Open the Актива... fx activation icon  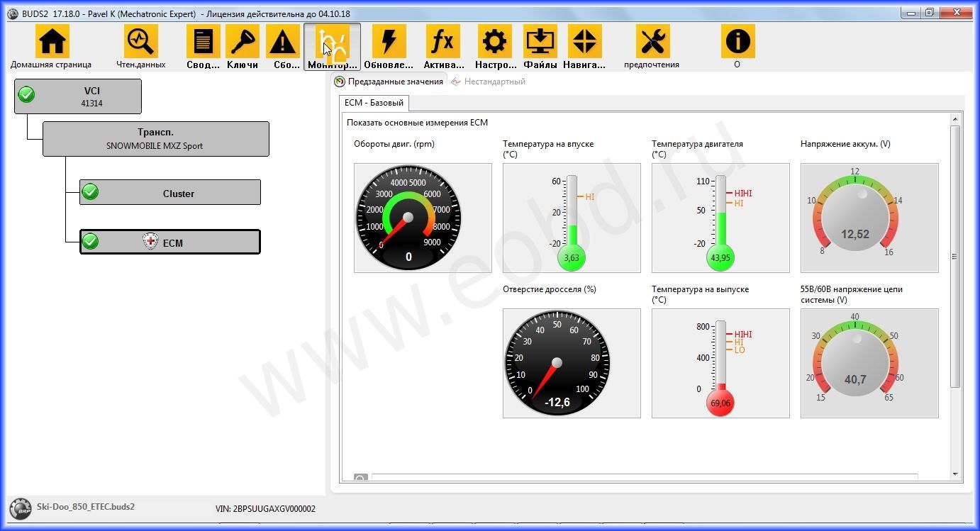tap(443, 41)
